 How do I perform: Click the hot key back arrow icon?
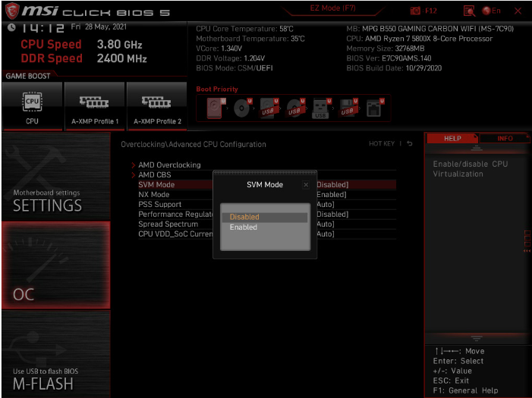pyautogui.click(x=410, y=143)
